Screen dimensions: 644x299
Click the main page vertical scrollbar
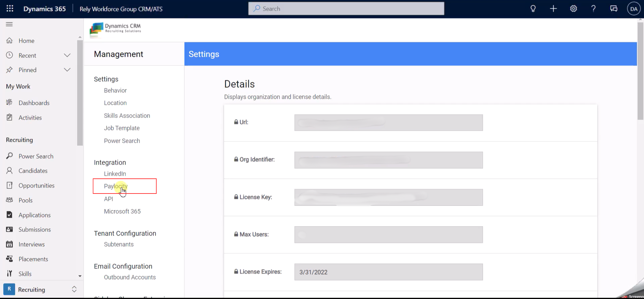click(640, 71)
